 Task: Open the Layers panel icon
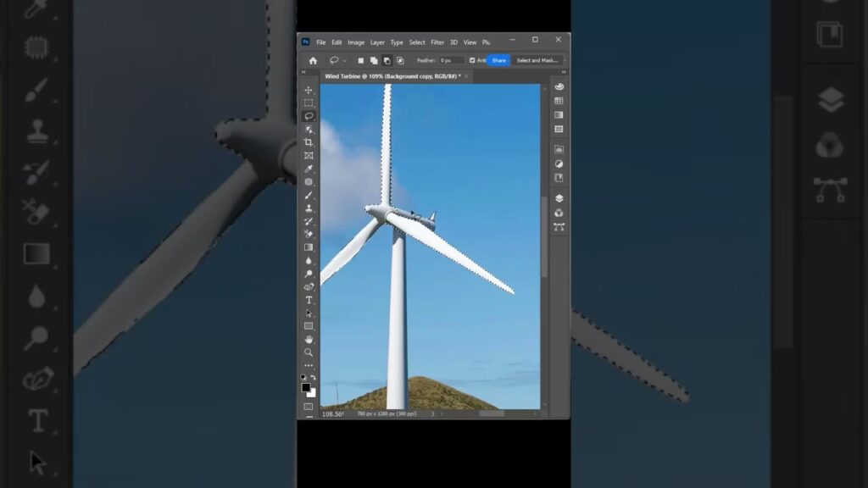[x=559, y=198]
